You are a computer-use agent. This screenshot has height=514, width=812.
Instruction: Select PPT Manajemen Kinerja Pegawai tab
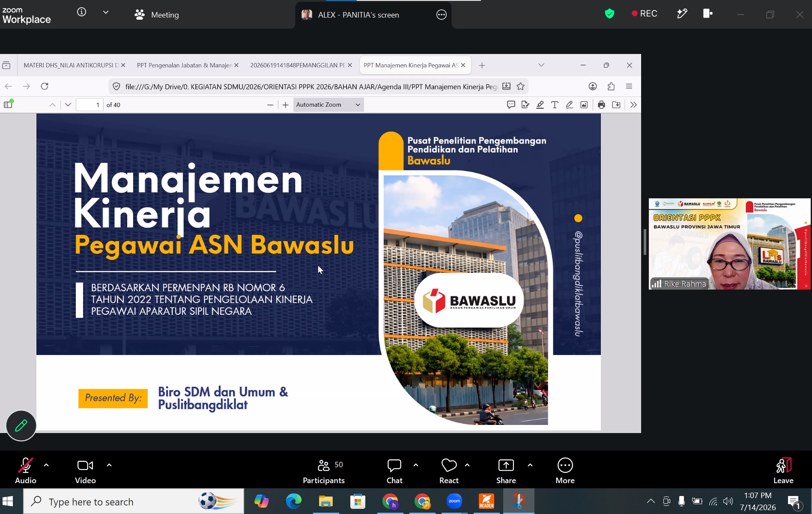coord(411,65)
